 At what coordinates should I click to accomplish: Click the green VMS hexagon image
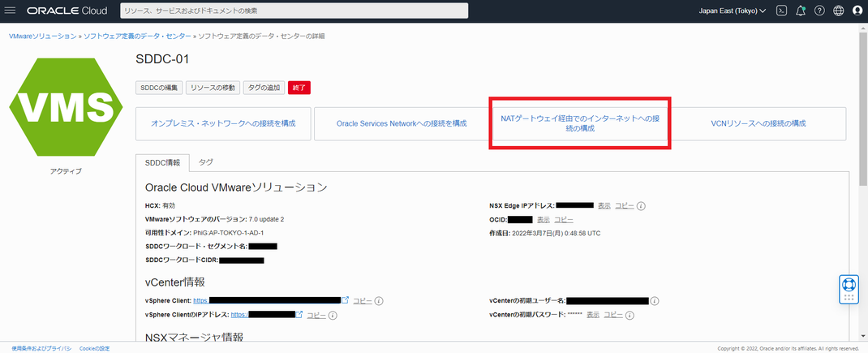tap(66, 107)
